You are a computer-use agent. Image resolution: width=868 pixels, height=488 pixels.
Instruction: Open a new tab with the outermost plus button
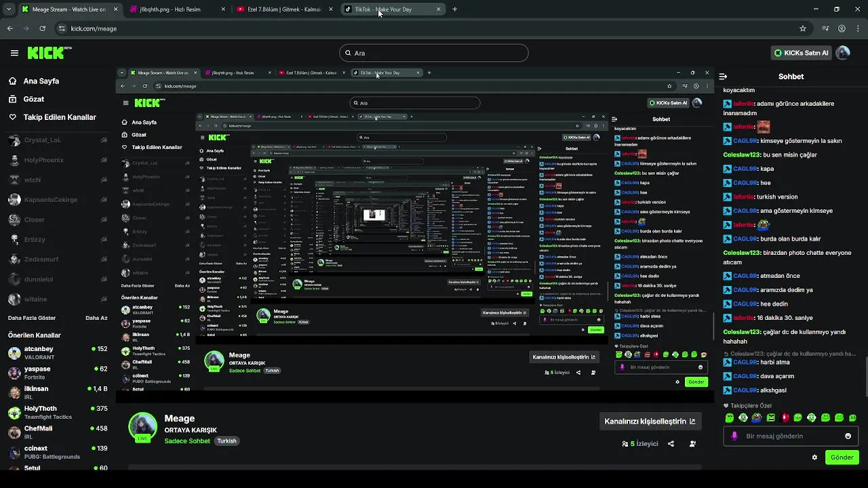tap(454, 9)
